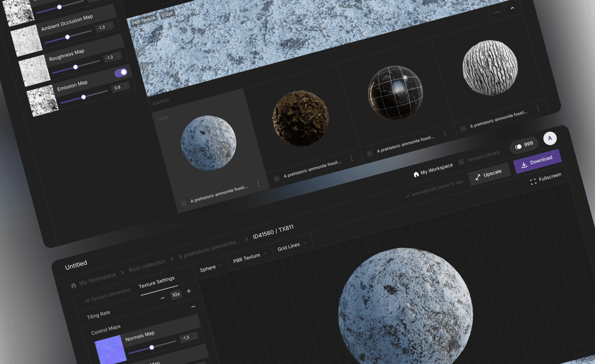The image size is (595, 364).
Task: Collapse the section with the minus icon
Action: [193, 307]
